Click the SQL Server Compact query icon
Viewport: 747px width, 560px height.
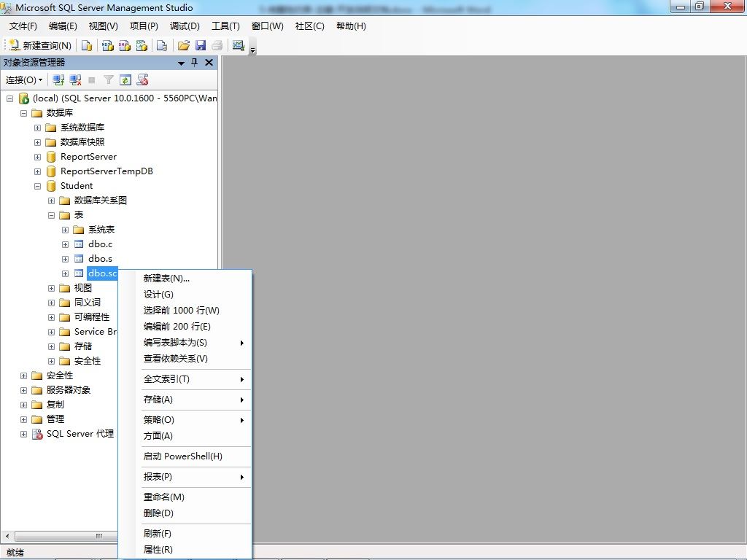162,46
